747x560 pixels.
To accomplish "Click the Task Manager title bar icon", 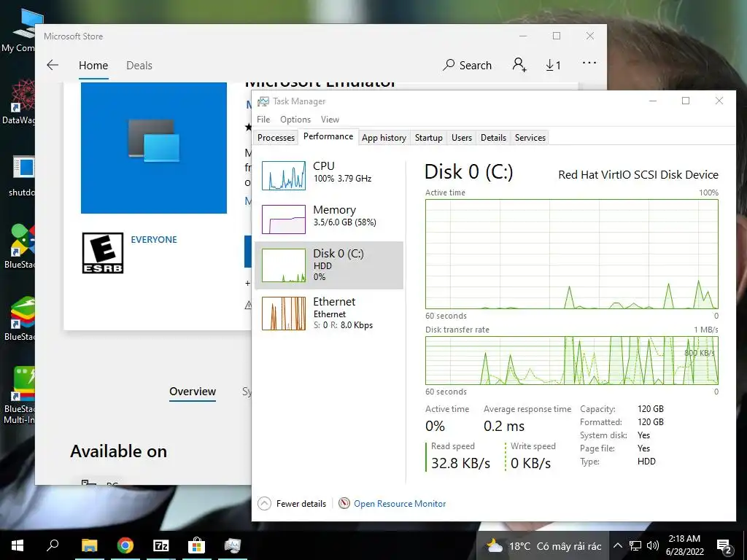I will (x=263, y=101).
